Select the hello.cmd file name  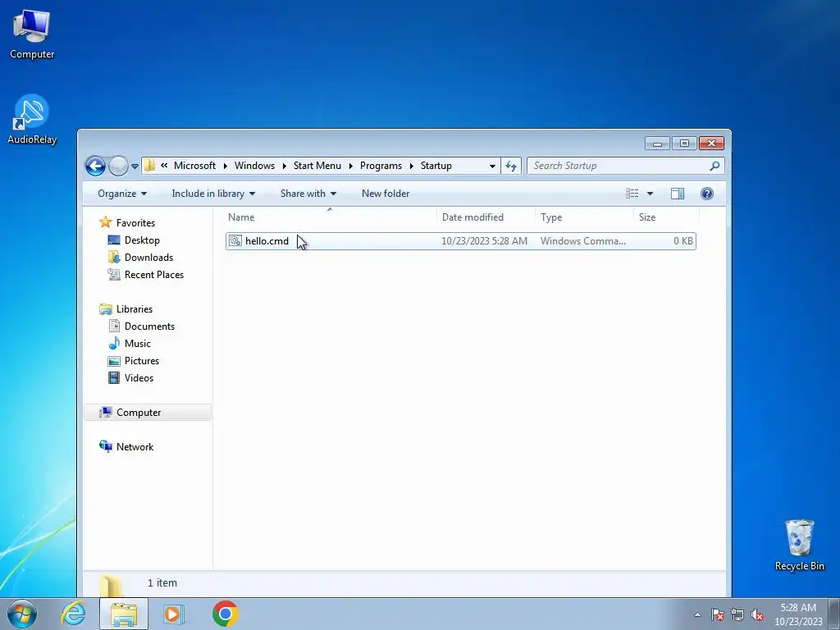point(267,241)
